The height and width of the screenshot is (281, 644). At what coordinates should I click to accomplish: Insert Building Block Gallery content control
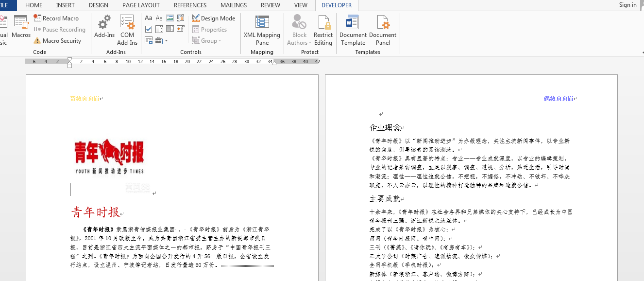tap(181, 18)
